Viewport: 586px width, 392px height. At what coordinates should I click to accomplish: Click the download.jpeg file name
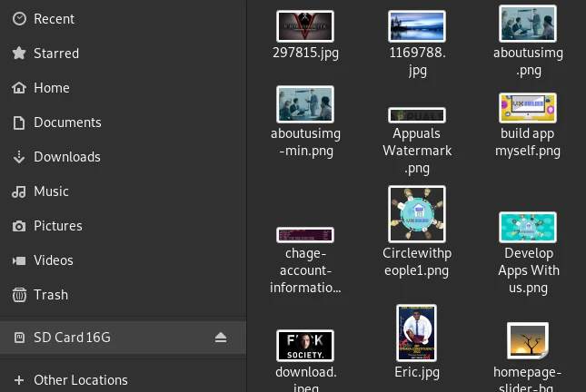(x=306, y=379)
